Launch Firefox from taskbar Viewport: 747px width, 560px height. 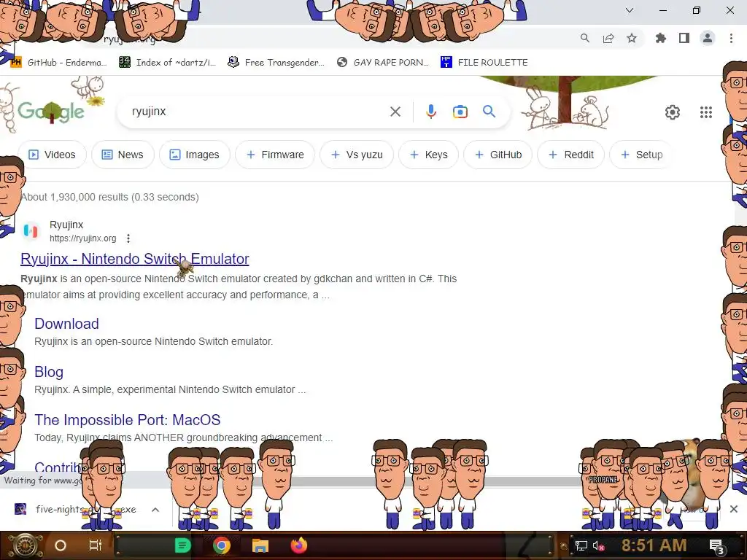299,545
